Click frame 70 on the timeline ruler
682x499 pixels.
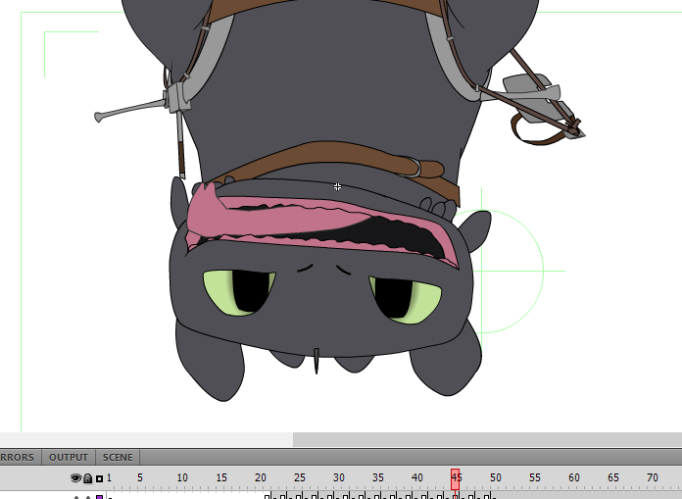point(652,478)
